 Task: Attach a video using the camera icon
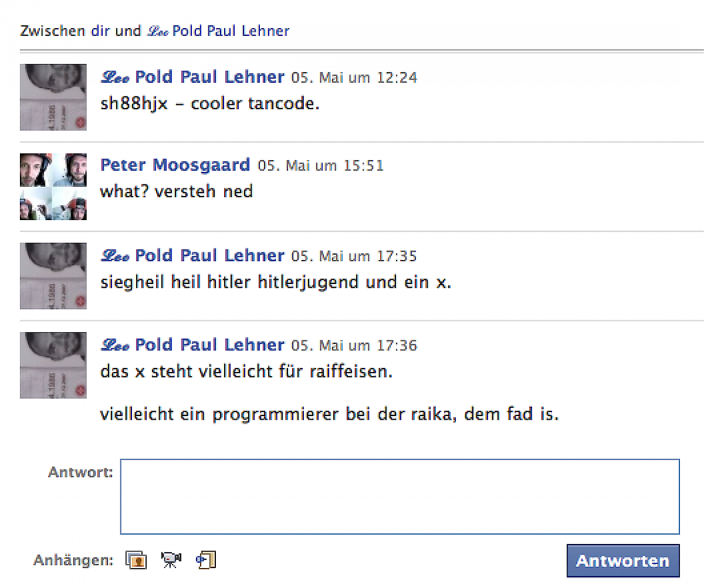click(171, 560)
